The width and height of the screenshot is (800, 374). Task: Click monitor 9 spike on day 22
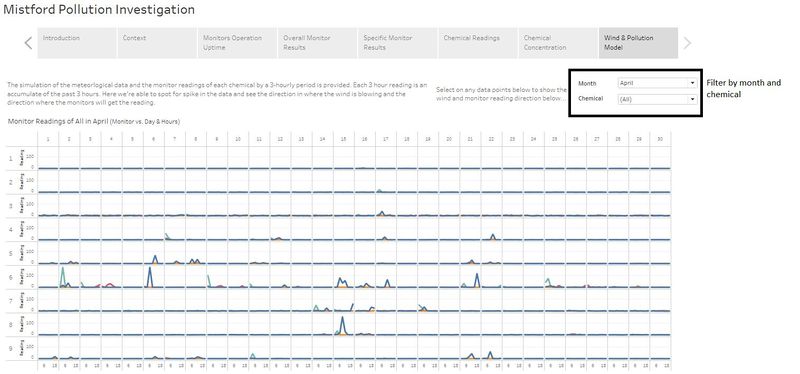490,355
